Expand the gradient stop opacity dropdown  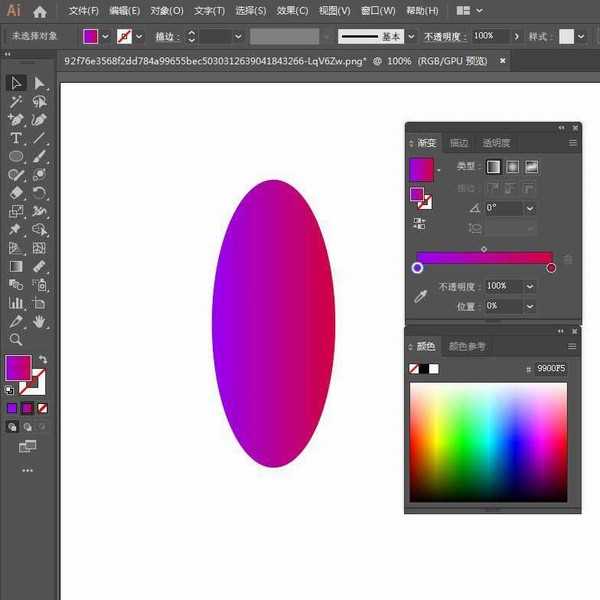pyautogui.click(x=529, y=286)
